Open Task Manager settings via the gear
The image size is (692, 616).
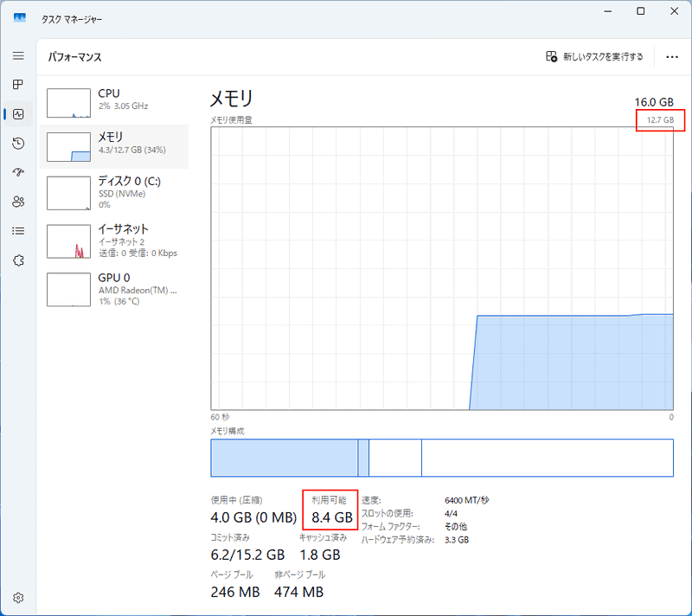pyautogui.click(x=17, y=597)
